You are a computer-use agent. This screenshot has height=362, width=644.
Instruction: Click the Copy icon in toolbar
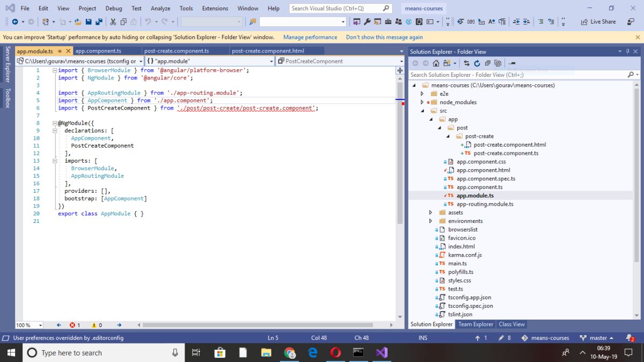coord(123,21)
